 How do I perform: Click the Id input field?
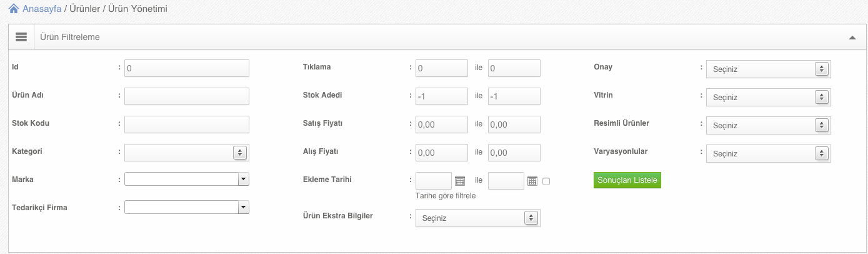pos(187,68)
